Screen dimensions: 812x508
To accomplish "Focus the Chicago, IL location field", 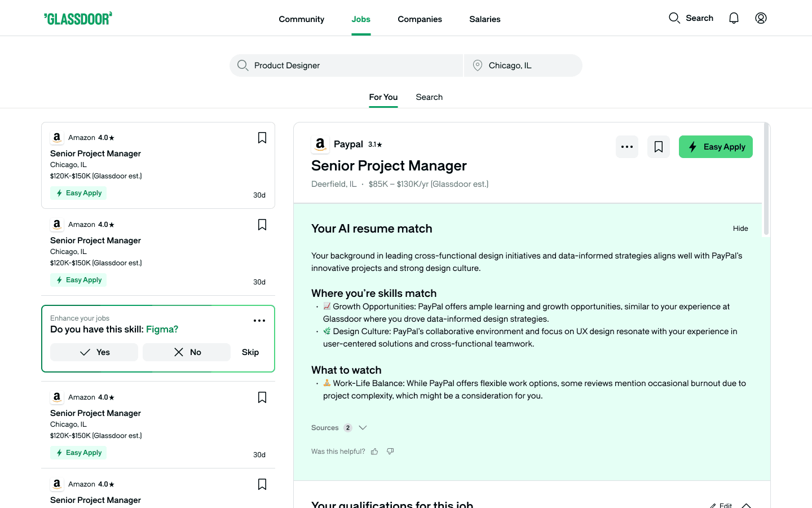I will pyautogui.click(x=523, y=65).
